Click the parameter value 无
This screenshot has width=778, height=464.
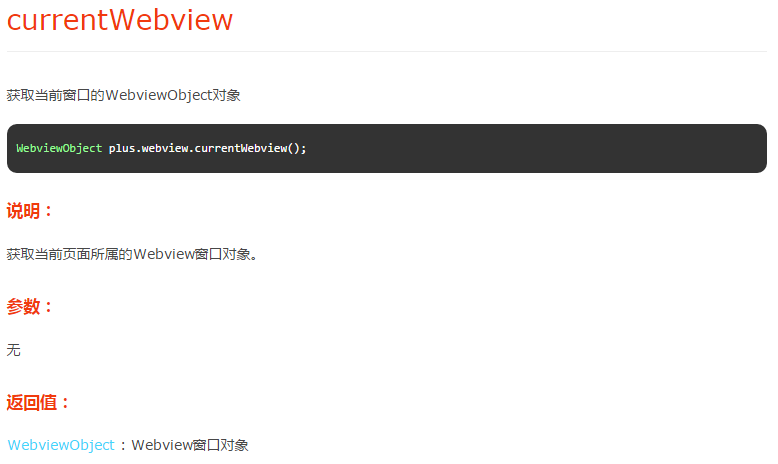13,350
